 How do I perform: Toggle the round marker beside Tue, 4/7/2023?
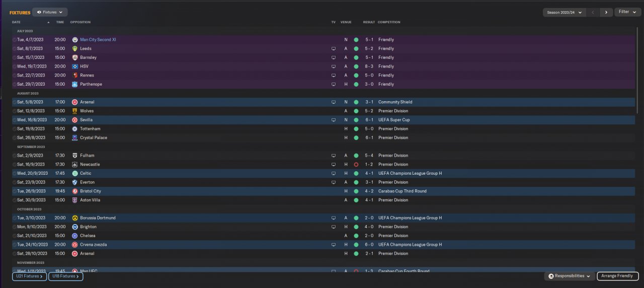click(x=15, y=40)
